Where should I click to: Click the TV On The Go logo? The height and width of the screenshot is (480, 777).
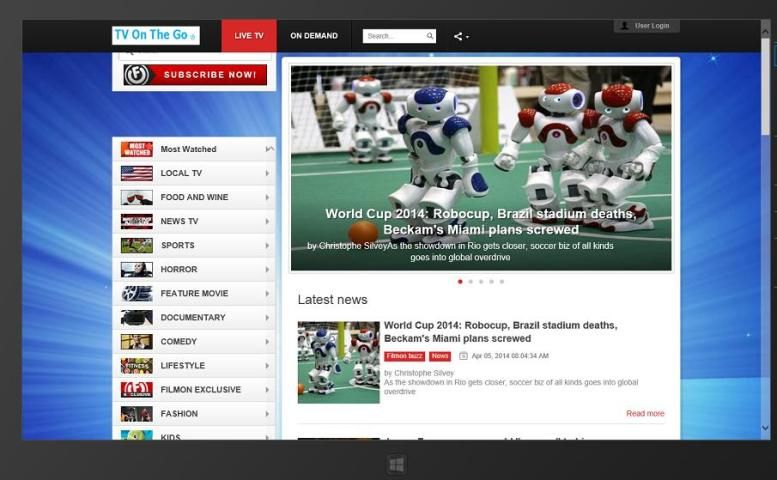(x=155, y=35)
